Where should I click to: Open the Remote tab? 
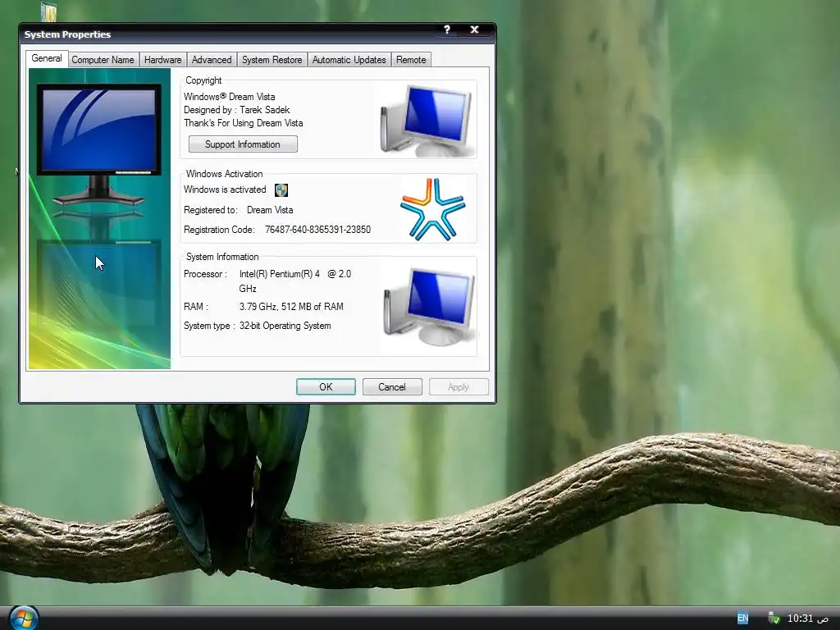411,60
